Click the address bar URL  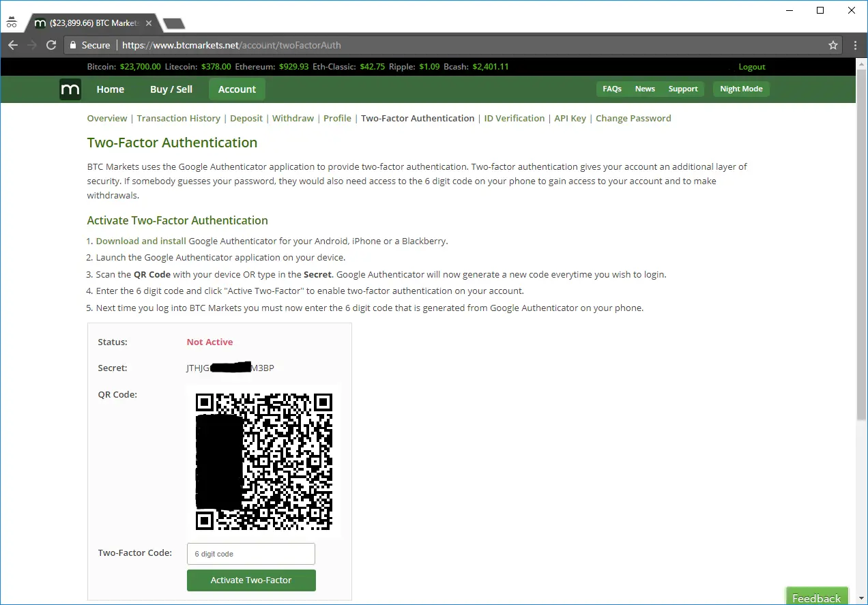pos(231,46)
